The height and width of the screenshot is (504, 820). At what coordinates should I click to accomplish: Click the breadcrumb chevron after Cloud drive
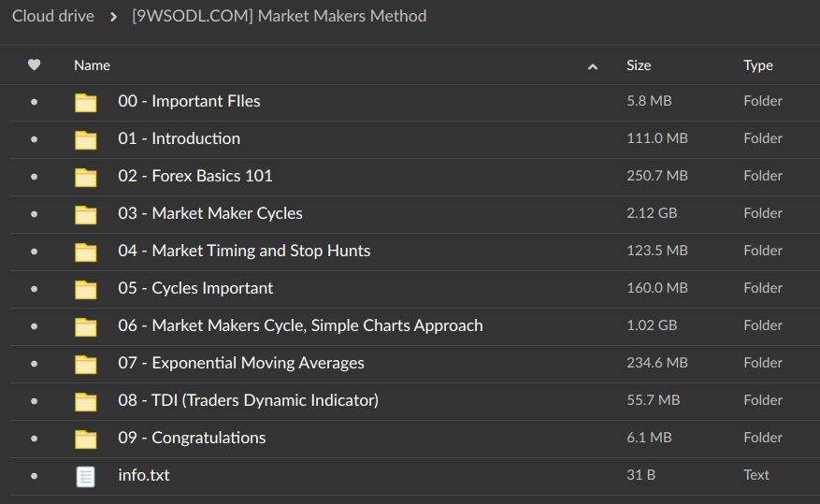113,17
